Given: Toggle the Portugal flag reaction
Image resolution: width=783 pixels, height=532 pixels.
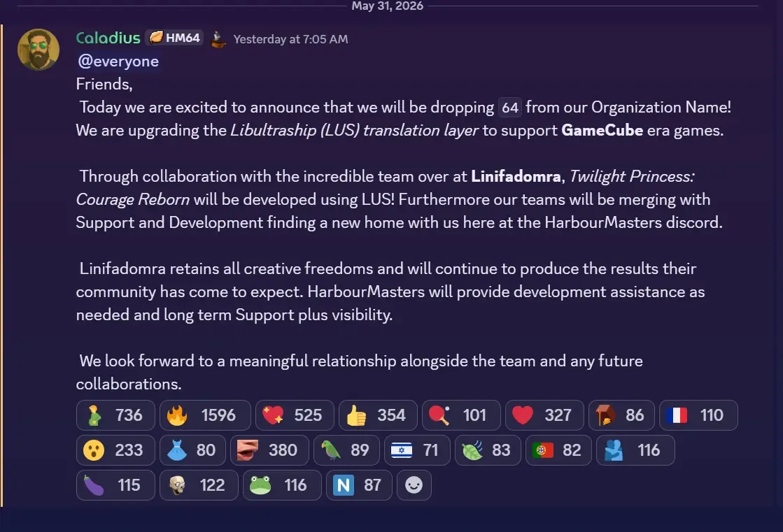Looking at the screenshot, I should [558, 450].
